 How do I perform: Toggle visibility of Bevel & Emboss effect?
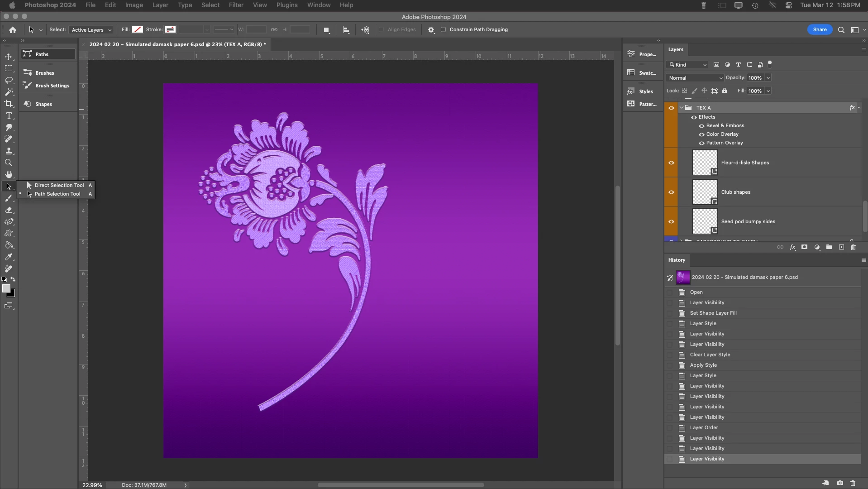pos(701,126)
